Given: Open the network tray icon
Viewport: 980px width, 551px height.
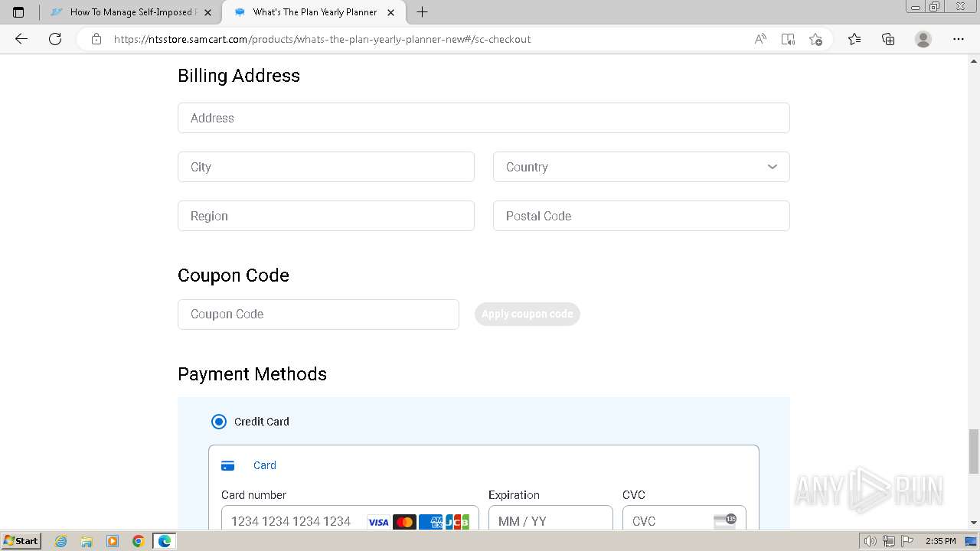Looking at the screenshot, I should [x=889, y=541].
